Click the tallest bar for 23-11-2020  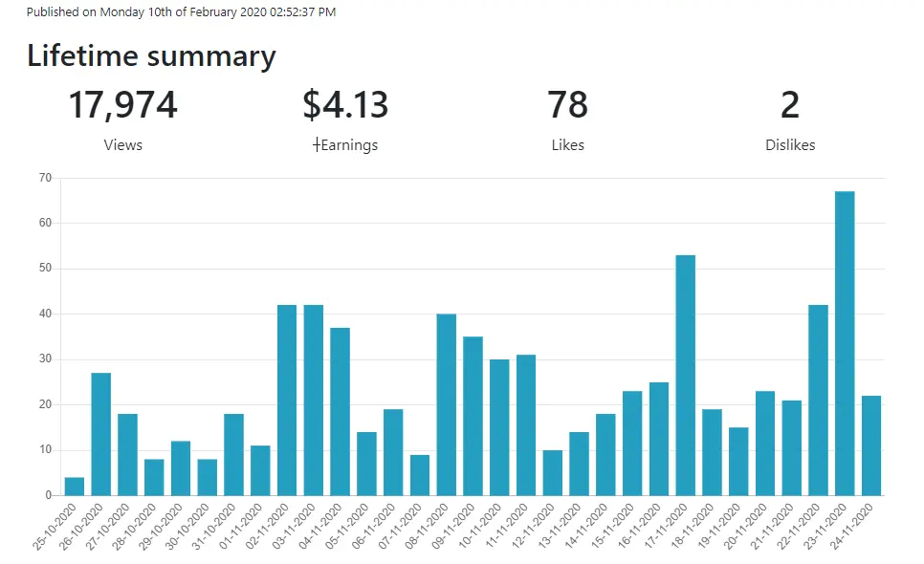(x=845, y=343)
